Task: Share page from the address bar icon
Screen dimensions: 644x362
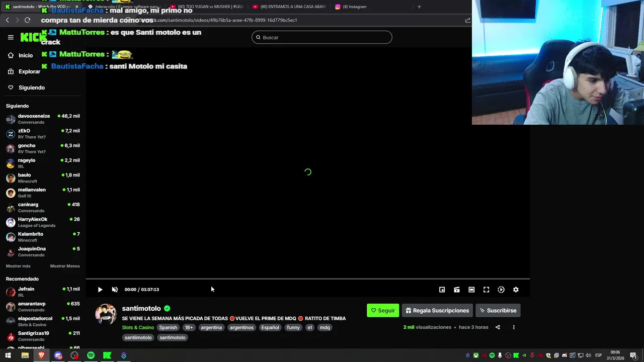Action: pos(467,20)
